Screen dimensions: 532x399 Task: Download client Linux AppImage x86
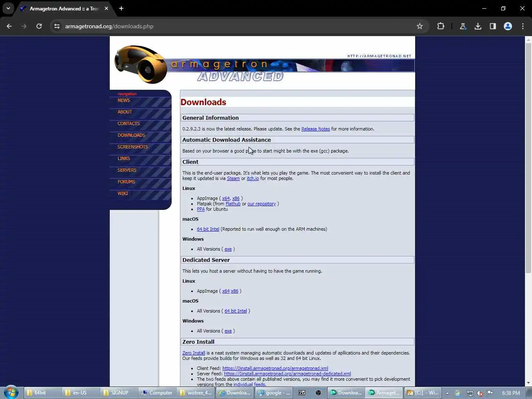(x=236, y=198)
